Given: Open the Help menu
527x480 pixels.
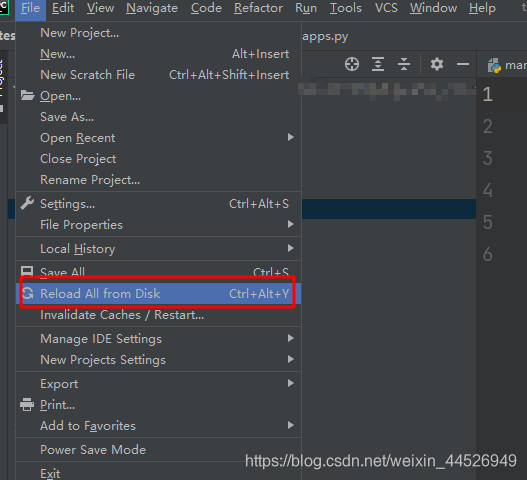Looking at the screenshot, I should 482,8.
